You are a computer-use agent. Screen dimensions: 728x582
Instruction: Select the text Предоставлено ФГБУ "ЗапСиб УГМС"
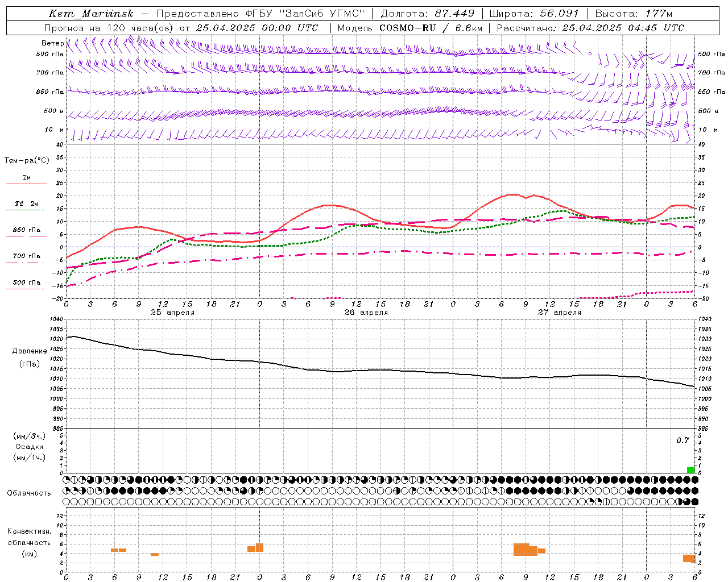click(x=260, y=14)
